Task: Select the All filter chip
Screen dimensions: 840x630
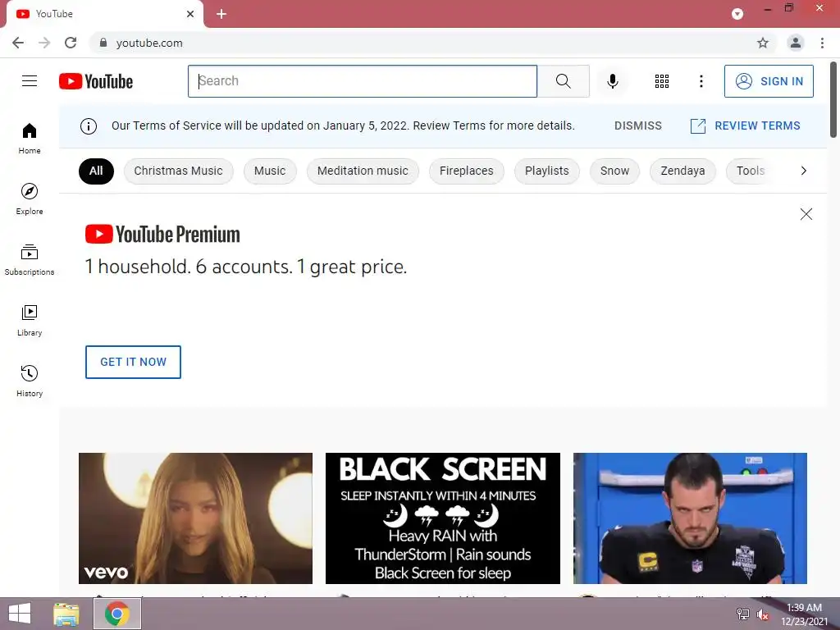Action: (x=97, y=171)
